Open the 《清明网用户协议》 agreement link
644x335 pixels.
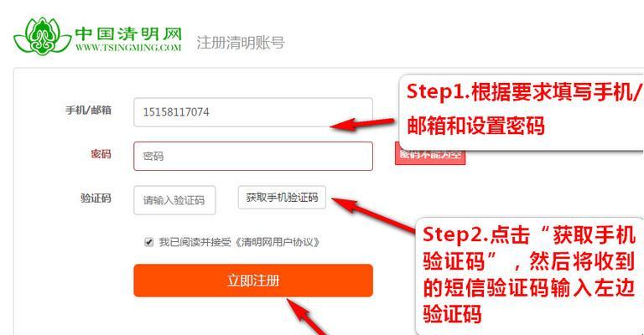pyautogui.click(x=278, y=242)
